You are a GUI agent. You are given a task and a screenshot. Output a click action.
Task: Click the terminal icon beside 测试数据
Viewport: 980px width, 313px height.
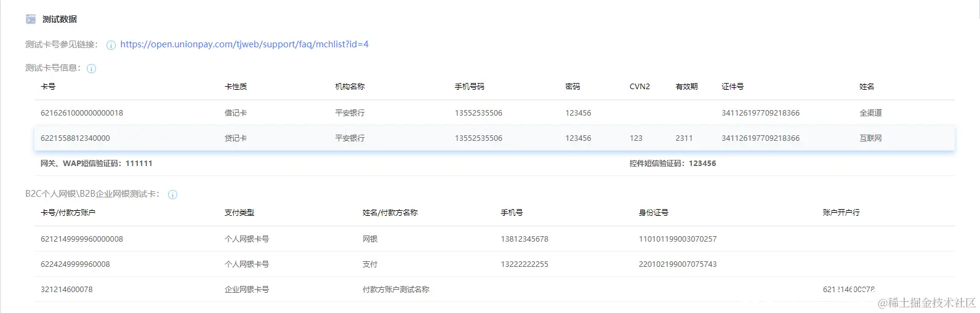(31, 19)
